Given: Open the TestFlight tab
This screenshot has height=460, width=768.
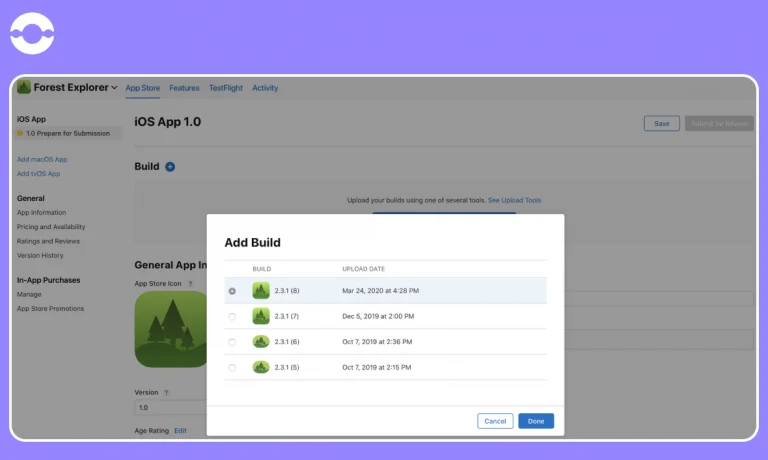Looking at the screenshot, I should pos(226,88).
